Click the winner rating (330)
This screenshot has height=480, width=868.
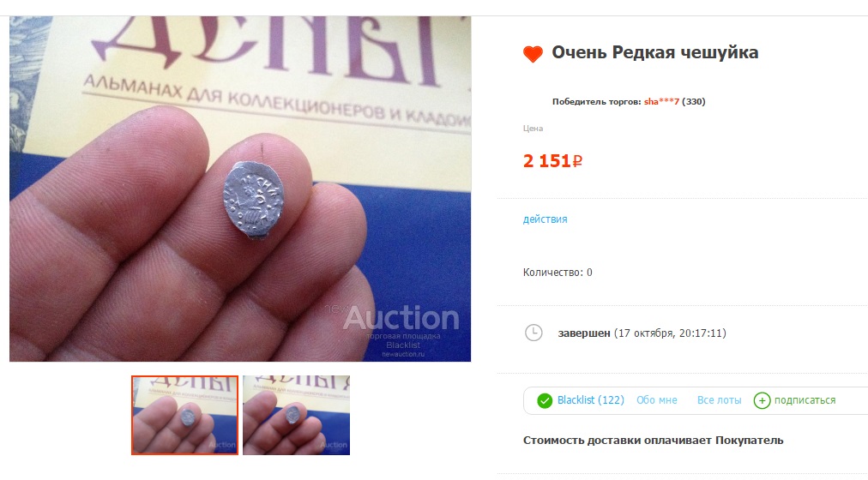[x=694, y=102]
